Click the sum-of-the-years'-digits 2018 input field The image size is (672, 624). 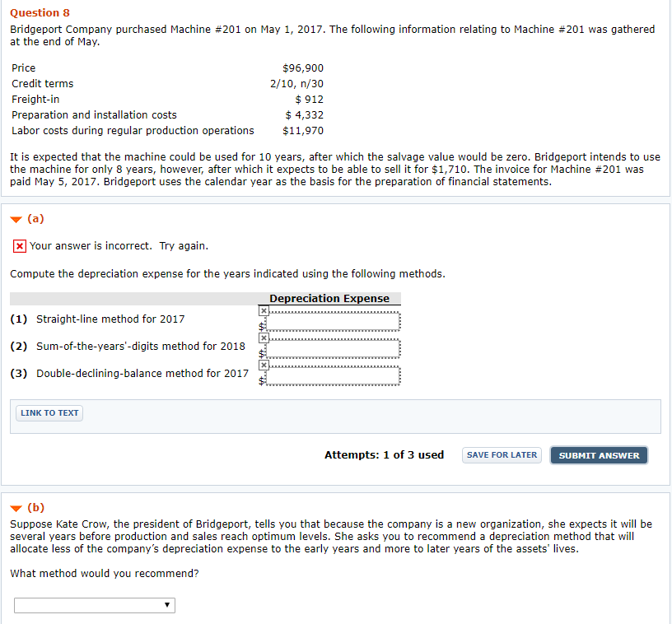334,348
